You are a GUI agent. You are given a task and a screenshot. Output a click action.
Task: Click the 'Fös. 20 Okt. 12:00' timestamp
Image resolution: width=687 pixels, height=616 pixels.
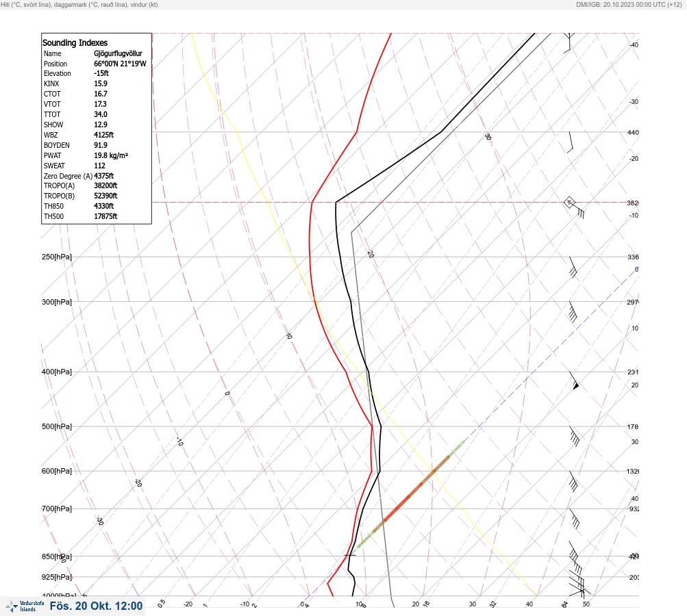[96, 606]
